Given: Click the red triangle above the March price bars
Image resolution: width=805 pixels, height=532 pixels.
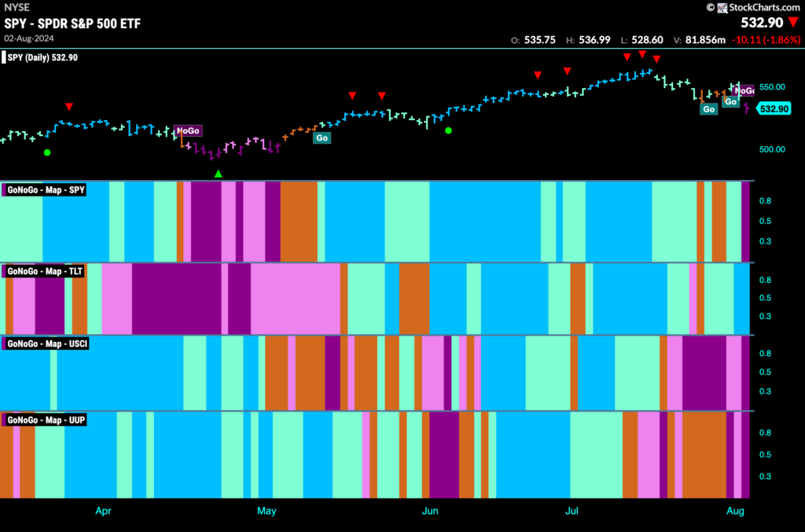Looking at the screenshot, I should tap(69, 107).
